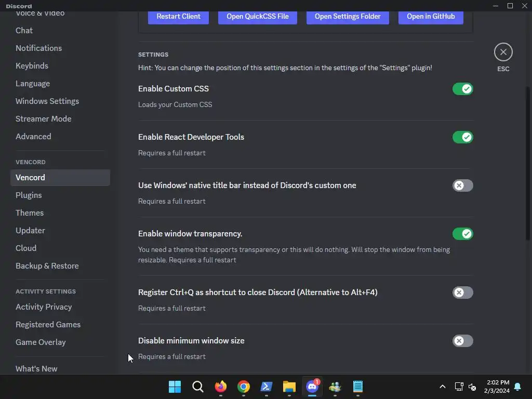Maximize the Discord window
The height and width of the screenshot is (399, 532).
click(510, 6)
